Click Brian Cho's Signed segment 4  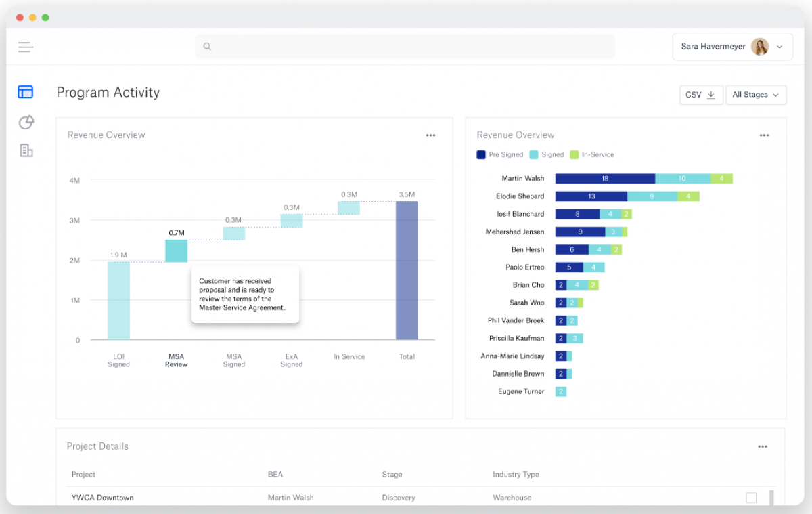577,285
